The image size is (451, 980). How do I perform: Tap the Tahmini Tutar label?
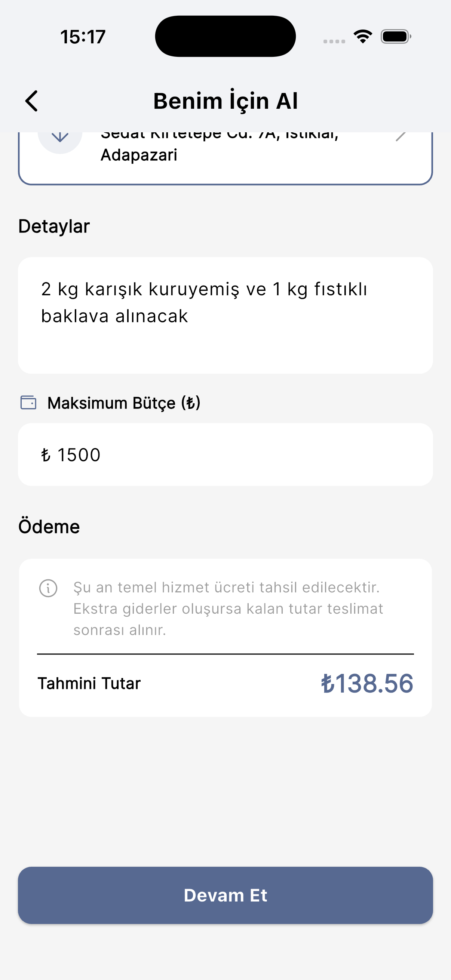point(89,684)
